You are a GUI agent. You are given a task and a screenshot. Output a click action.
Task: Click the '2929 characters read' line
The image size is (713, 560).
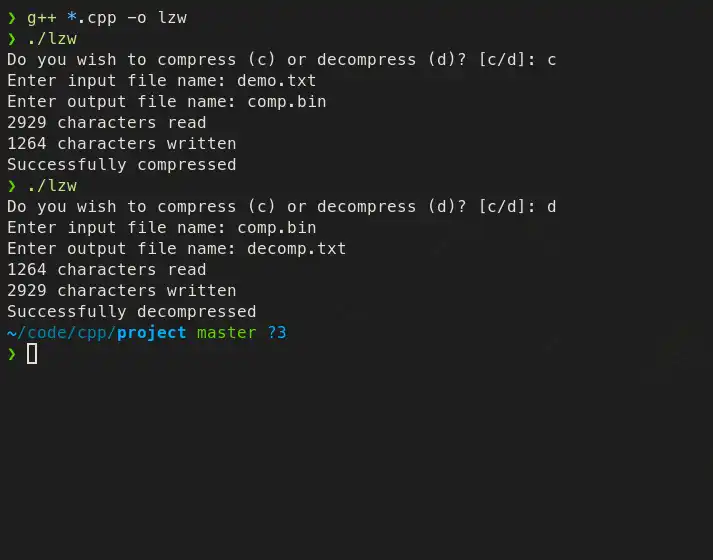click(107, 123)
